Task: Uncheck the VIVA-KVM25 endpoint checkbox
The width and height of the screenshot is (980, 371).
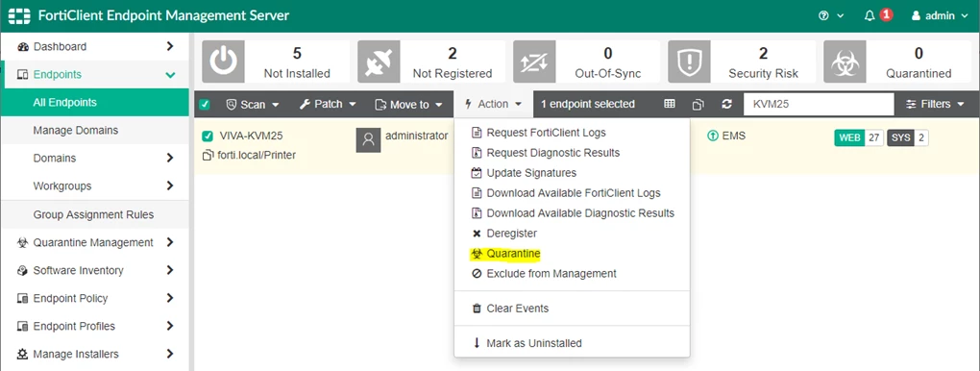Action: click(208, 136)
